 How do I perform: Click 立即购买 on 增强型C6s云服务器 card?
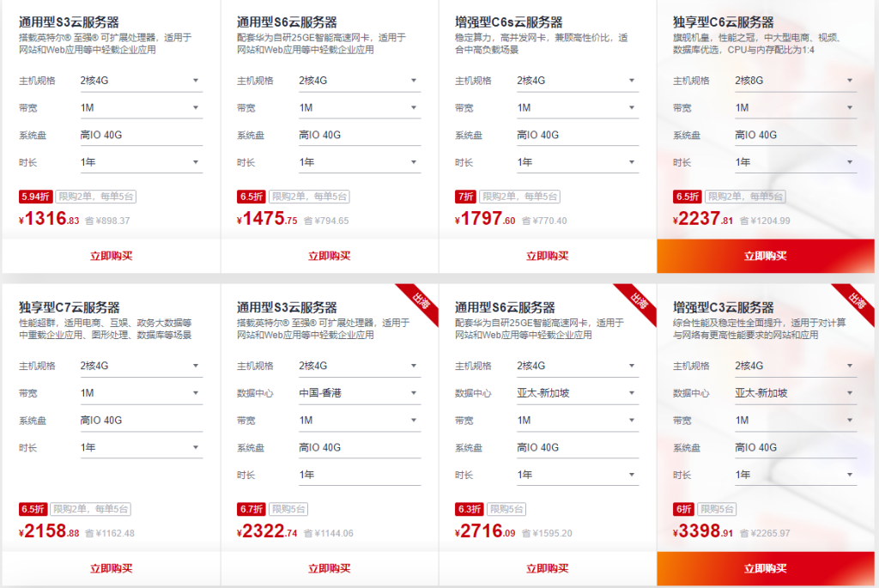point(548,256)
